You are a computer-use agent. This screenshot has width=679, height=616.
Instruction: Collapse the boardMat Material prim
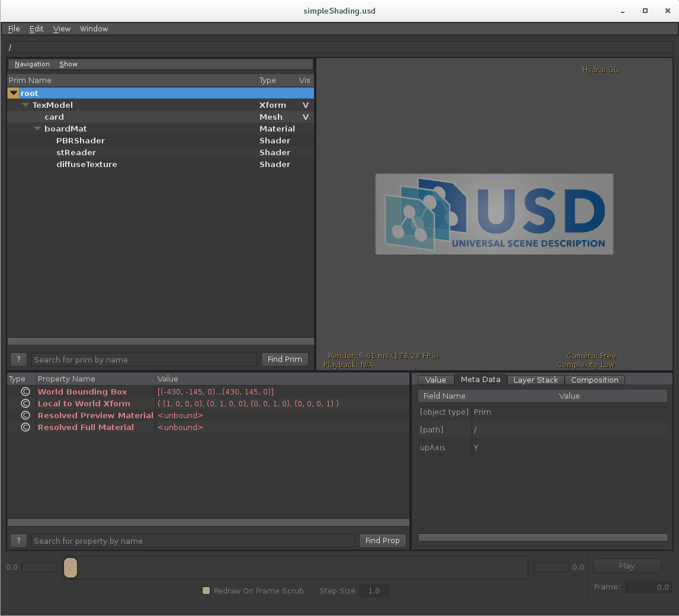(37, 129)
